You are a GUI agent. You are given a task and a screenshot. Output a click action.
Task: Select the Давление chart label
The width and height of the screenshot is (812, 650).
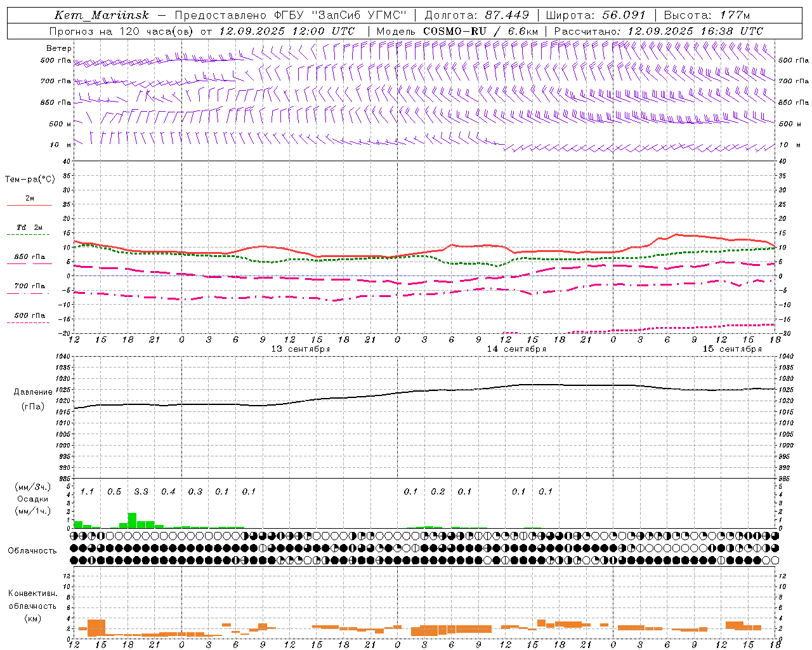tap(33, 392)
